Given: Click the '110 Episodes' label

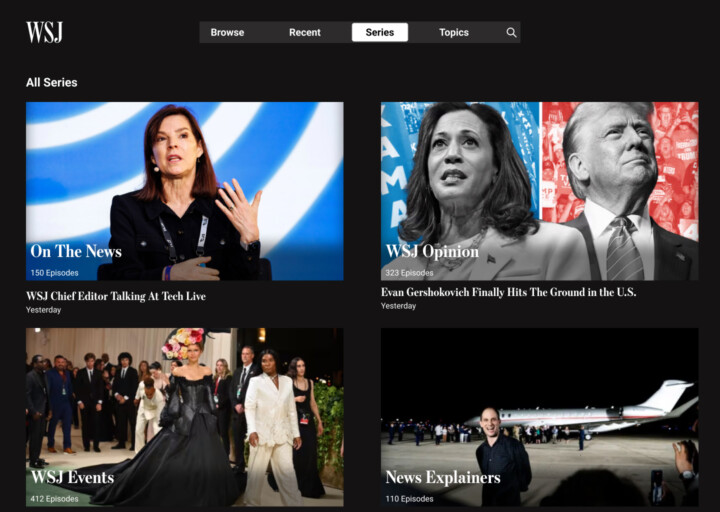Looking at the screenshot, I should pyautogui.click(x=409, y=499).
